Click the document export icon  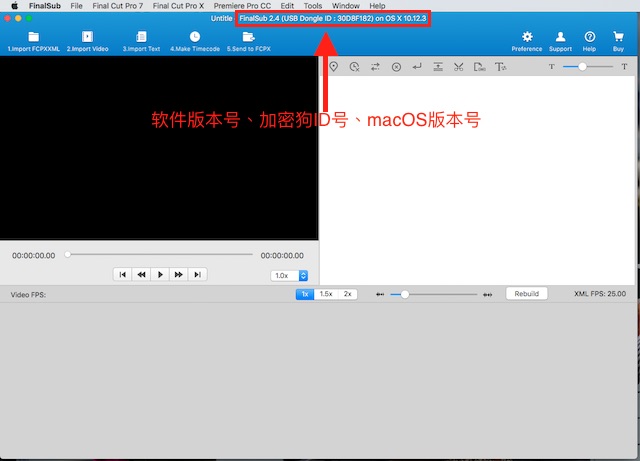[x=480, y=67]
